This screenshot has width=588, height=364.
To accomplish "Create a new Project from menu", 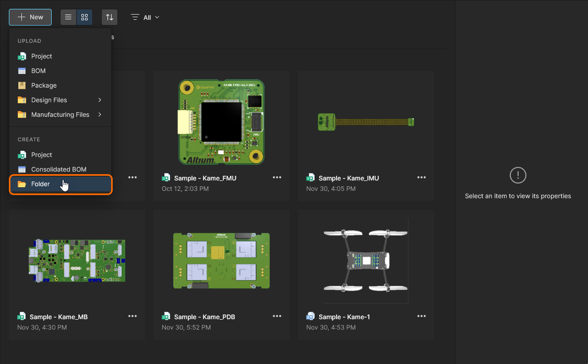I will [x=41, y=155].
